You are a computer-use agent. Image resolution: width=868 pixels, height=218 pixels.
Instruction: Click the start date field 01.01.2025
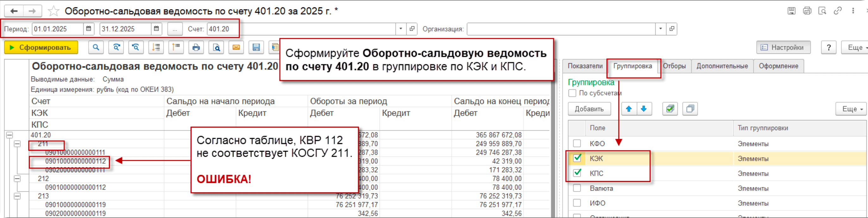point(58,29)
